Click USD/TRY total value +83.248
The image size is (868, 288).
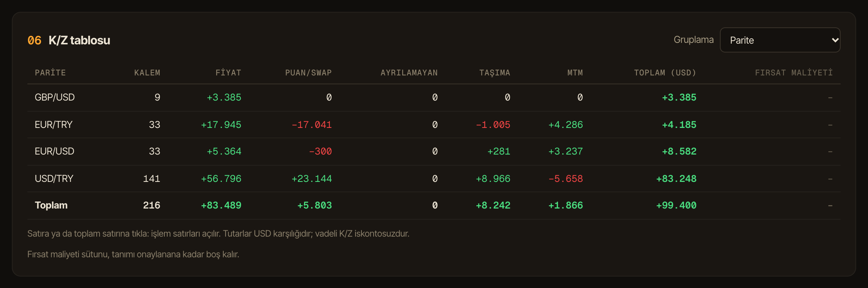click(676, 179)
